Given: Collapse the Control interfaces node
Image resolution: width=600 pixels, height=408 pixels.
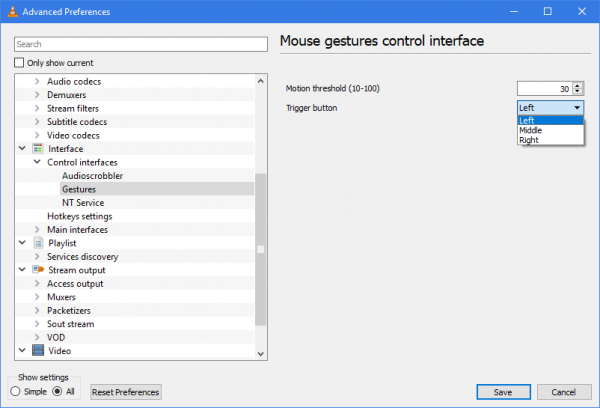Looking at the screenshot, I should point(37,162).
